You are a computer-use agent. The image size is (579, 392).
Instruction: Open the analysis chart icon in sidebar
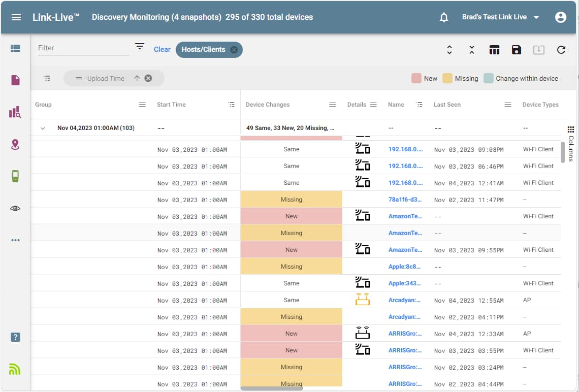coord(15,112)
